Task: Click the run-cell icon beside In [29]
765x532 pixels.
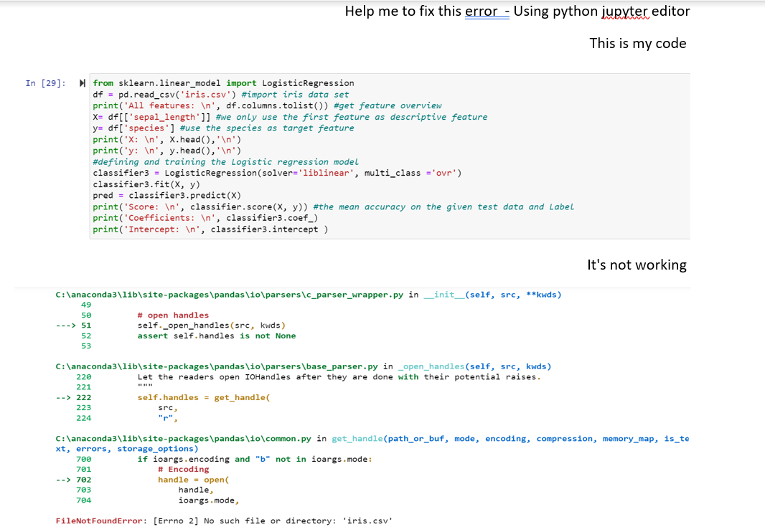Action: tap(82, 82)
